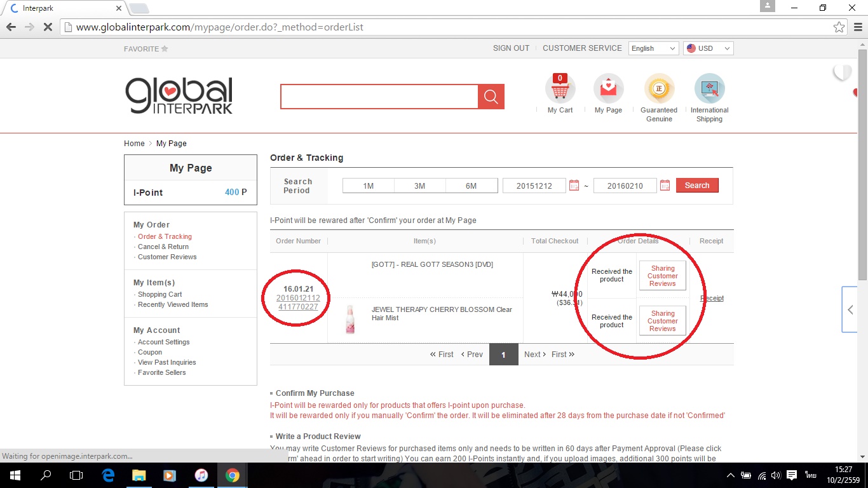This screenshot has height=488, width=868.
Task: Open the My Cart icon
Action: point(560,89)
